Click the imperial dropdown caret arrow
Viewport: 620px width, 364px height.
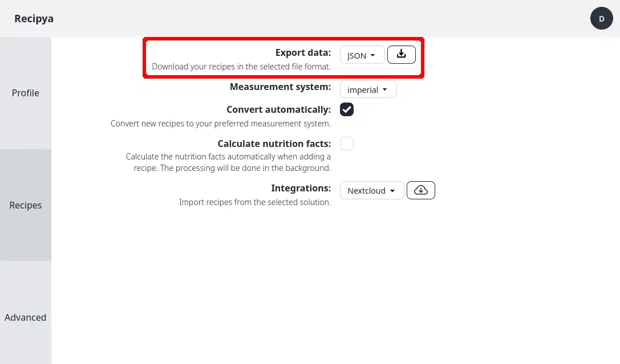click(x=385, y=89)
